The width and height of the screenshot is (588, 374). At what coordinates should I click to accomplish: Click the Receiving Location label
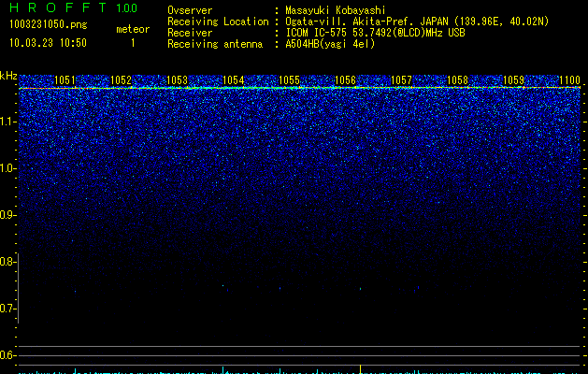coord(218,22)
